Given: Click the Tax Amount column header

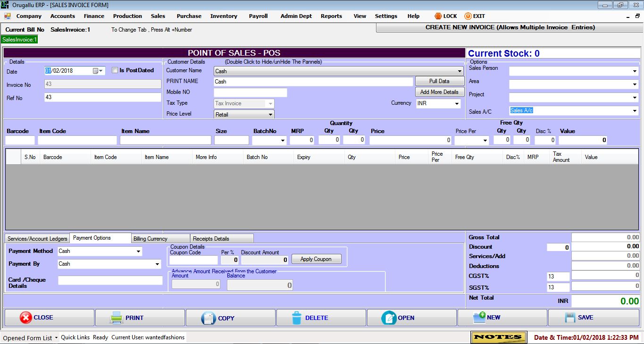Looking at the screenshot, I should coord(565,157).
